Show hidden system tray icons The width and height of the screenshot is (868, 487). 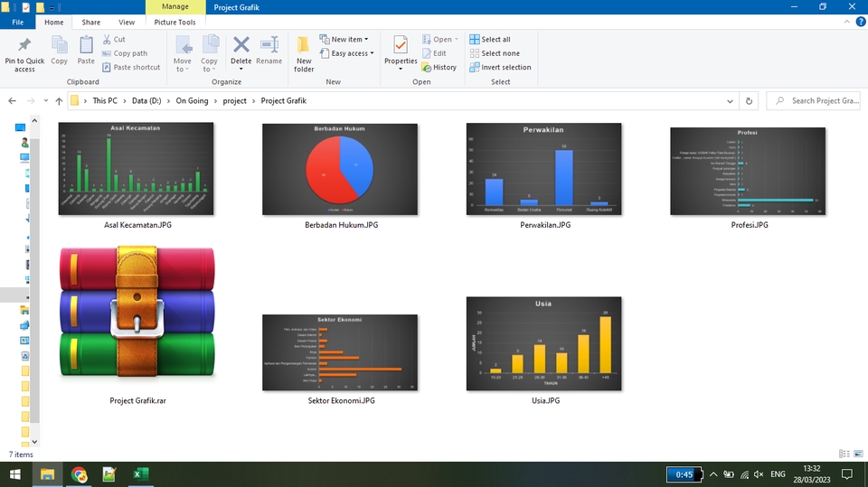click(713, 474)
